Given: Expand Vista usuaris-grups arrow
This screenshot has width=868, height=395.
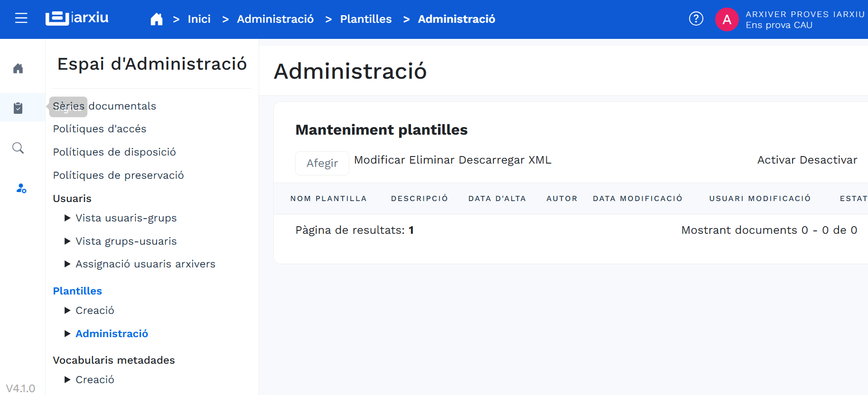Looking at the screenshot, I should click(x=67, y=218).
